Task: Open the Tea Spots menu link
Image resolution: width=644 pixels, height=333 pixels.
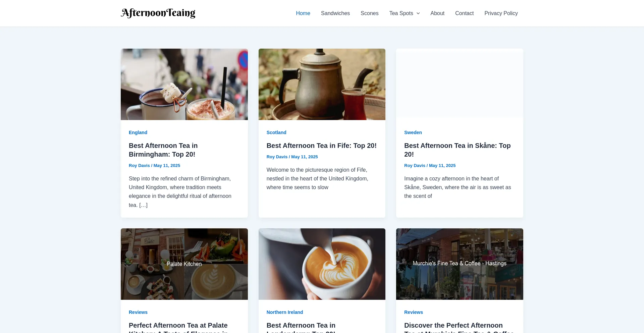Action: point(401,13)
